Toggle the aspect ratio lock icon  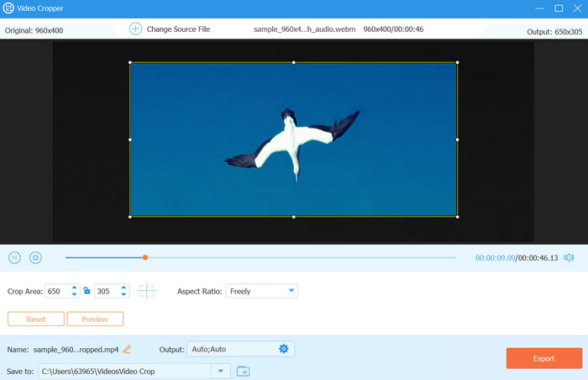(87, 291)
